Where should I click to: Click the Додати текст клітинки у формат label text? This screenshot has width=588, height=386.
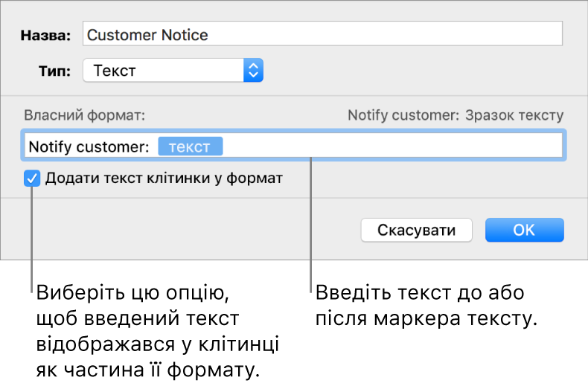coord(164,178)
